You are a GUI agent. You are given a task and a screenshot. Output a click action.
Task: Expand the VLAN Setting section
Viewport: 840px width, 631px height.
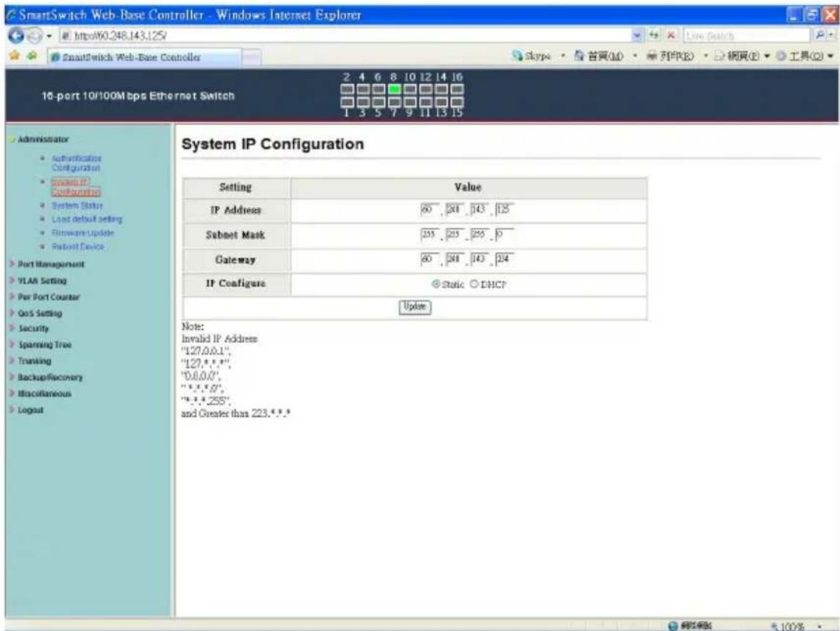tap(38, 281)
